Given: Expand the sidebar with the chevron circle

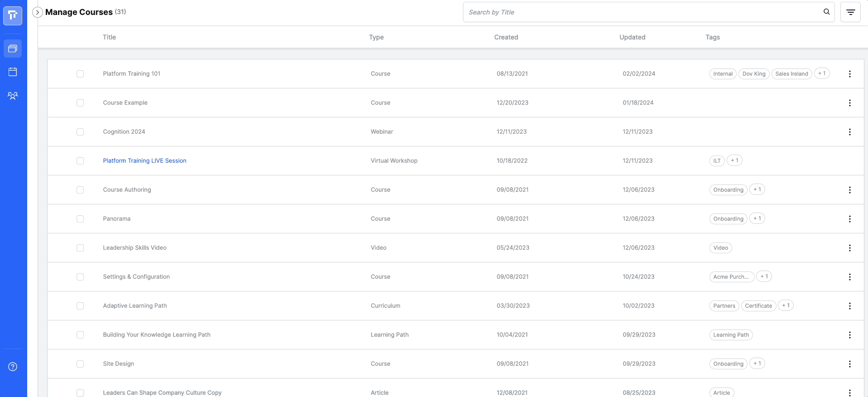Looking at the screenshot, I should click(x=38, y=12).
